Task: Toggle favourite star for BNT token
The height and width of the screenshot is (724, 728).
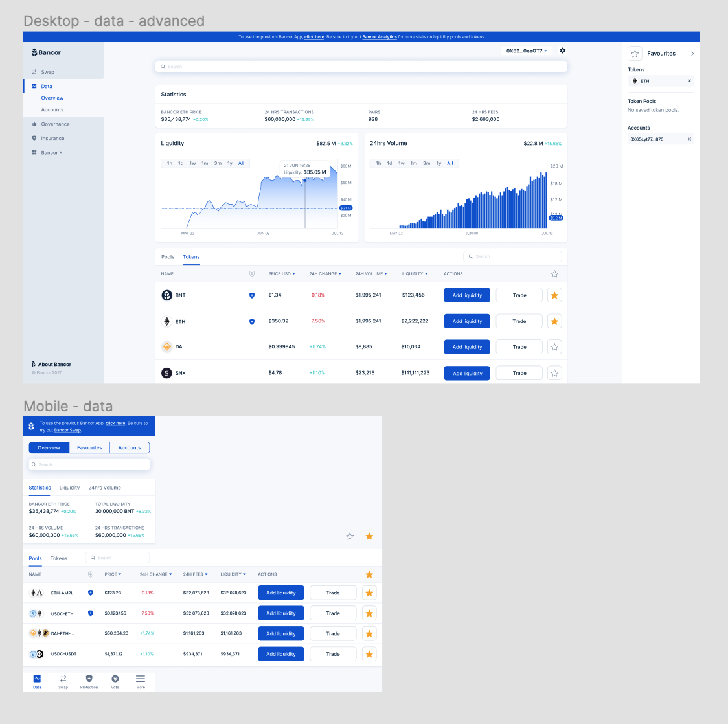Action: pyautogui.click(x=554, y=295)
